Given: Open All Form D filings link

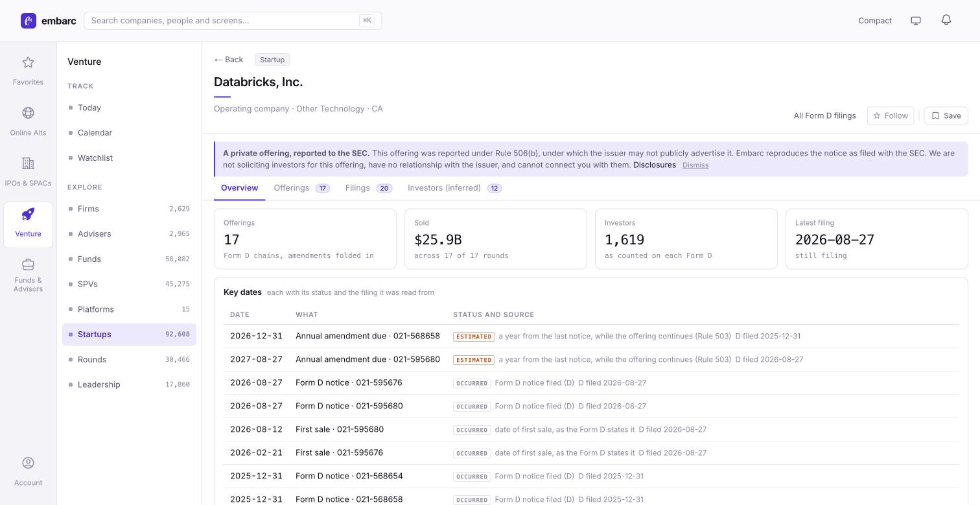Looking at the screenshot, I should [824, 116].
